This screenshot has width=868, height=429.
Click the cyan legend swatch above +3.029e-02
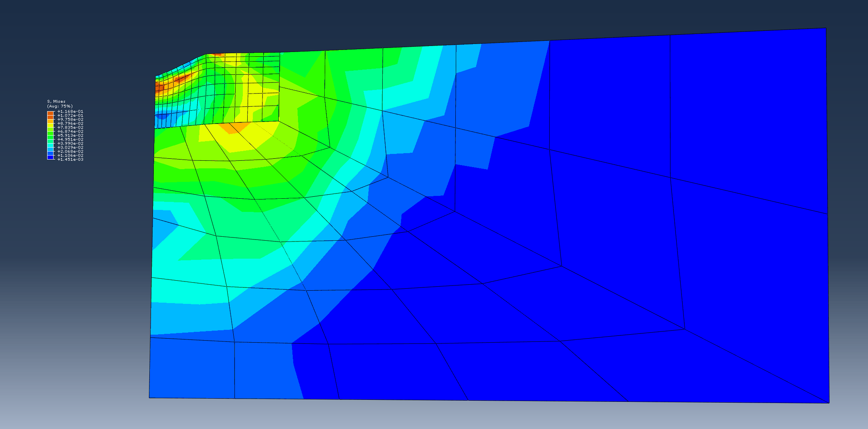(50, 146)
